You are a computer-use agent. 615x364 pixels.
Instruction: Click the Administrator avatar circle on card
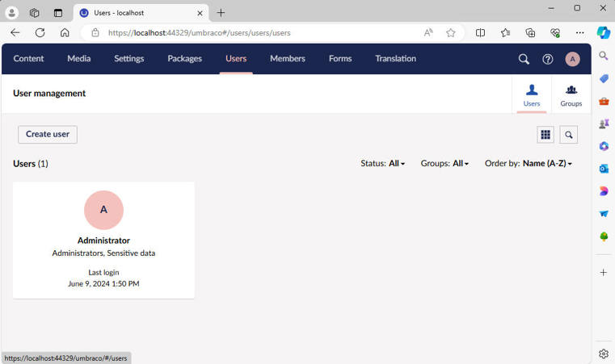pos(103,210)
